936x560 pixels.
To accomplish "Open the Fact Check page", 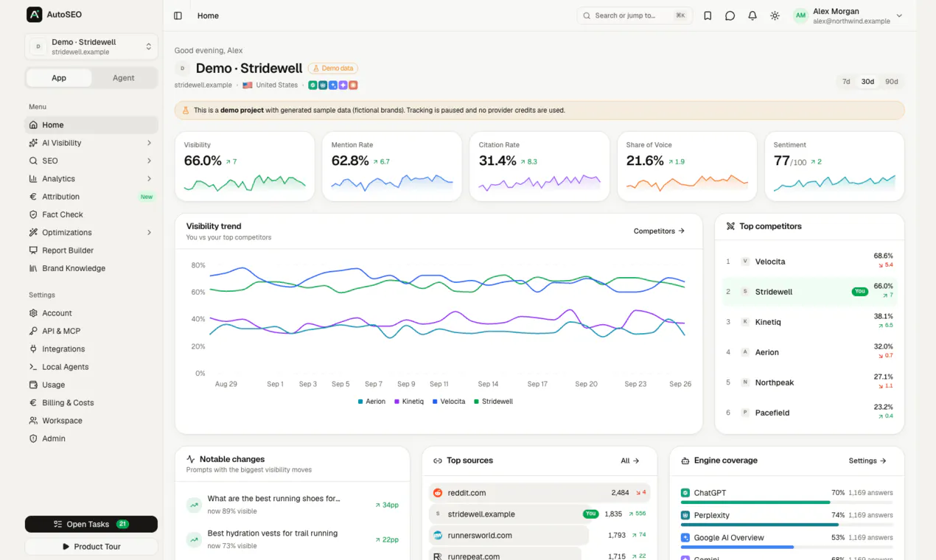I will [91, 214].
